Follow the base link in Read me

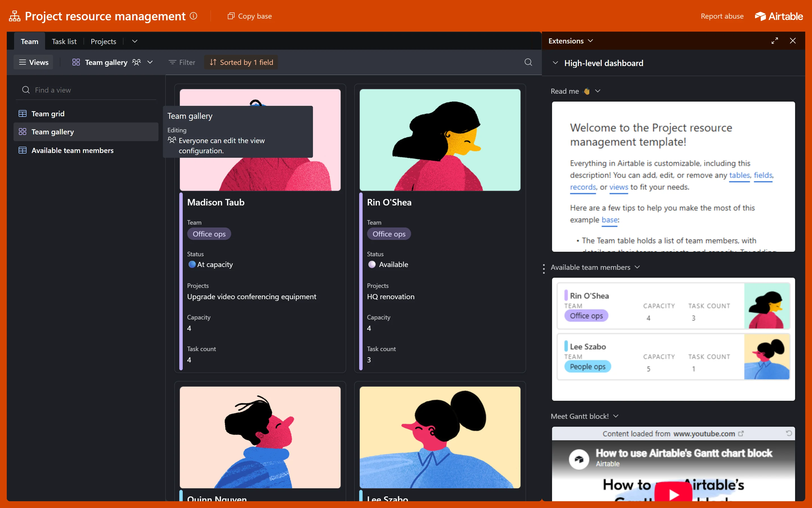[609, 220]
